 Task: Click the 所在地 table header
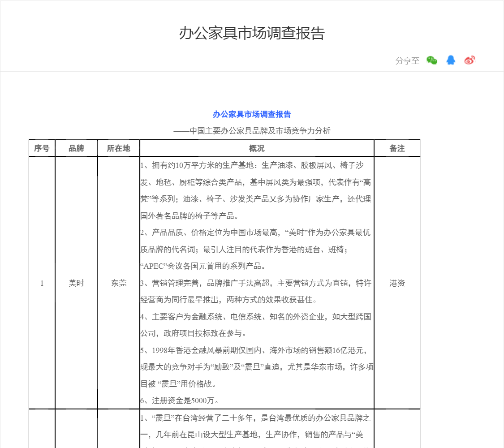[x=119, y=148]
